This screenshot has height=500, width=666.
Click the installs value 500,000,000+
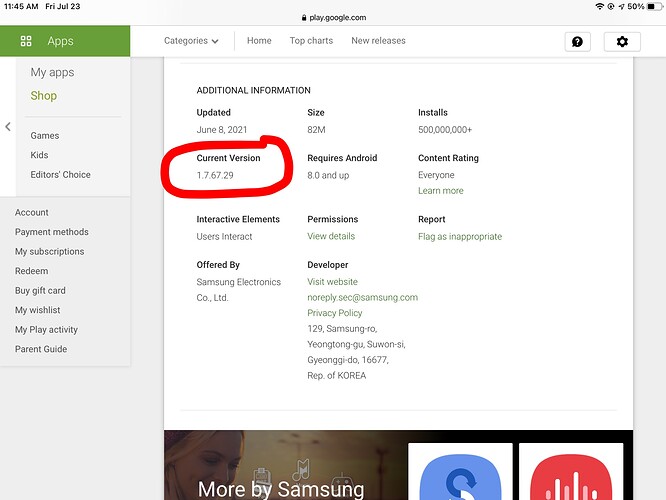[x=445, y=130]
